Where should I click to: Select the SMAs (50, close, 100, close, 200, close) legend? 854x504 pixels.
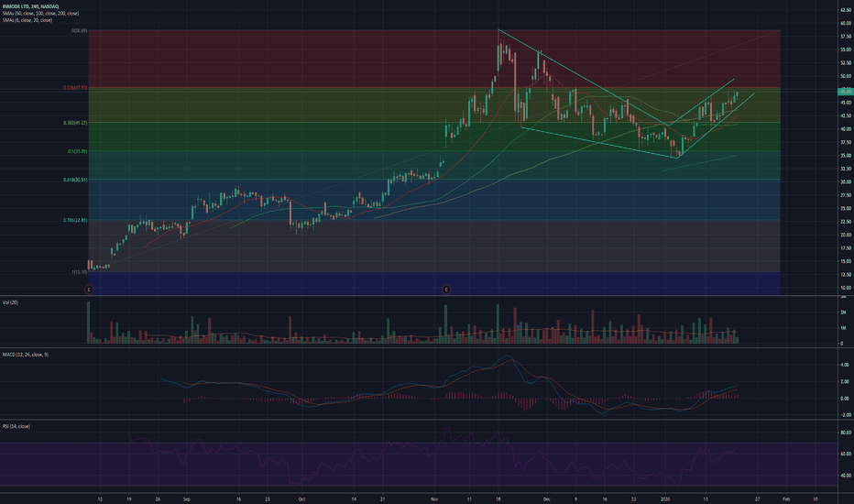(x=40, y=13)
